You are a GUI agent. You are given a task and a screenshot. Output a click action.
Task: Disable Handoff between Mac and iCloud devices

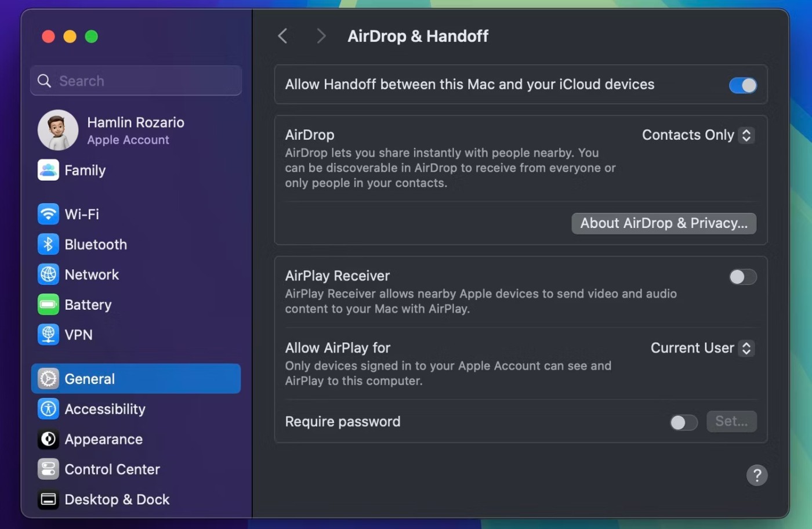(x=742, y=85)
